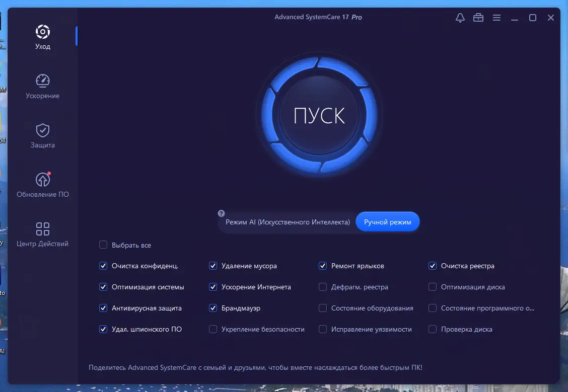Click the help question mark near AI mode
This screenshot has width=568, height=392.
tap(221, 213)
